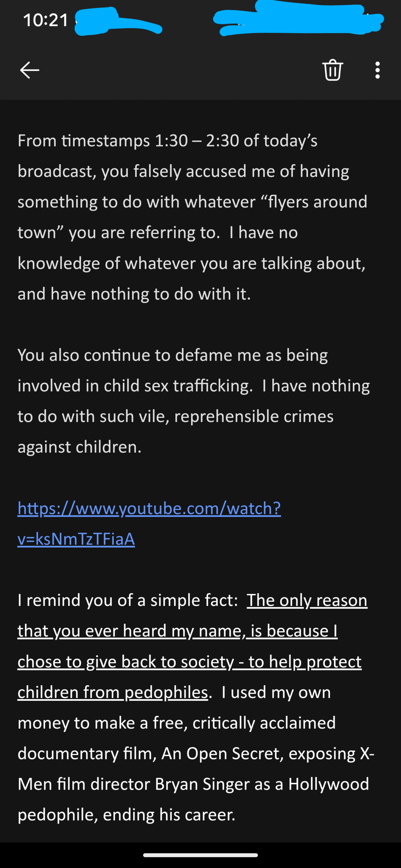This screenshot has height=868, width=401.
Task: Tap the v=ksNmTzTFiaA link line
Action: [76, 539]
